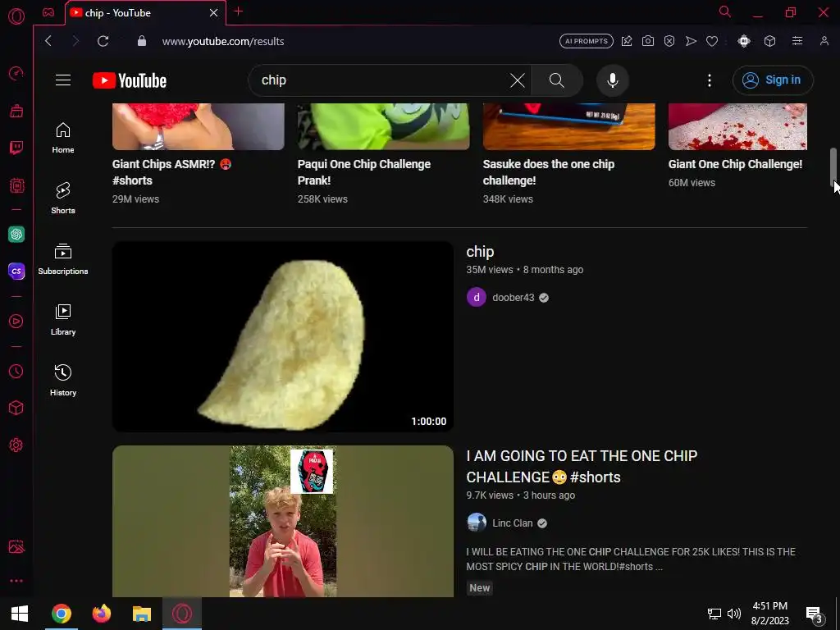Screen dimensions: 840x630
Task: Go to the YouTube logo home page
Action: tap(130, 80)
